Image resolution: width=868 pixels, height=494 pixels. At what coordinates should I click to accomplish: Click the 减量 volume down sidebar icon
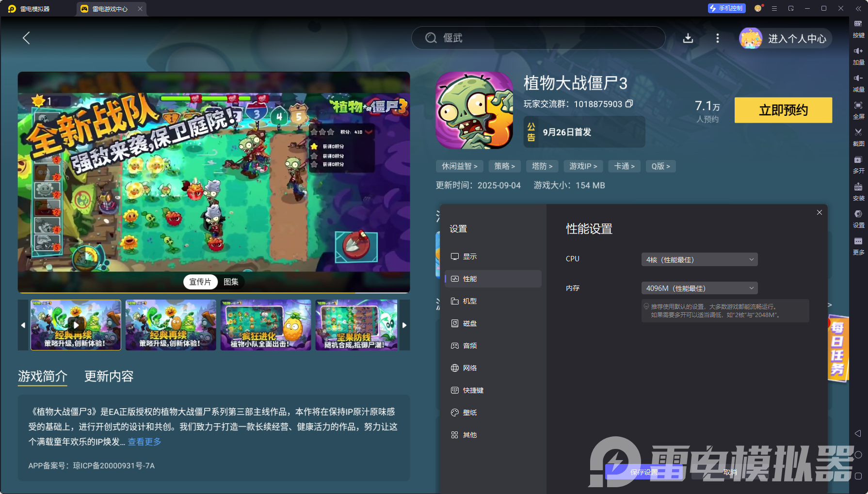pos(858,83)
